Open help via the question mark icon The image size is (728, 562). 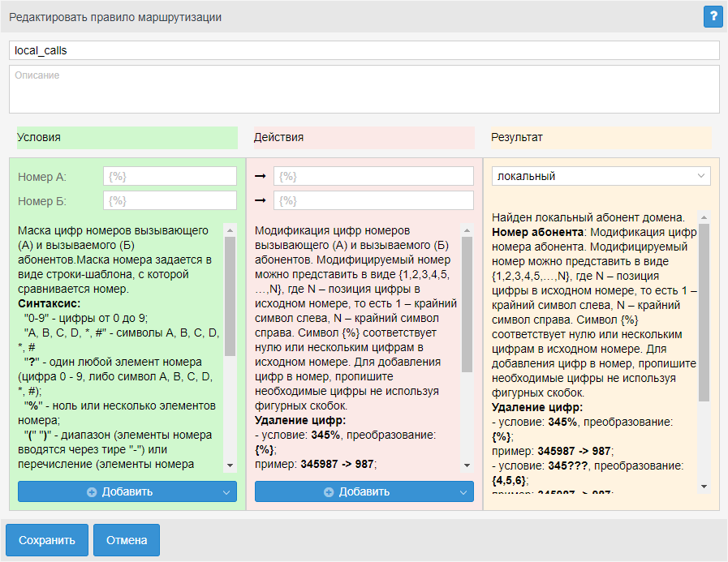pos(713,16)
